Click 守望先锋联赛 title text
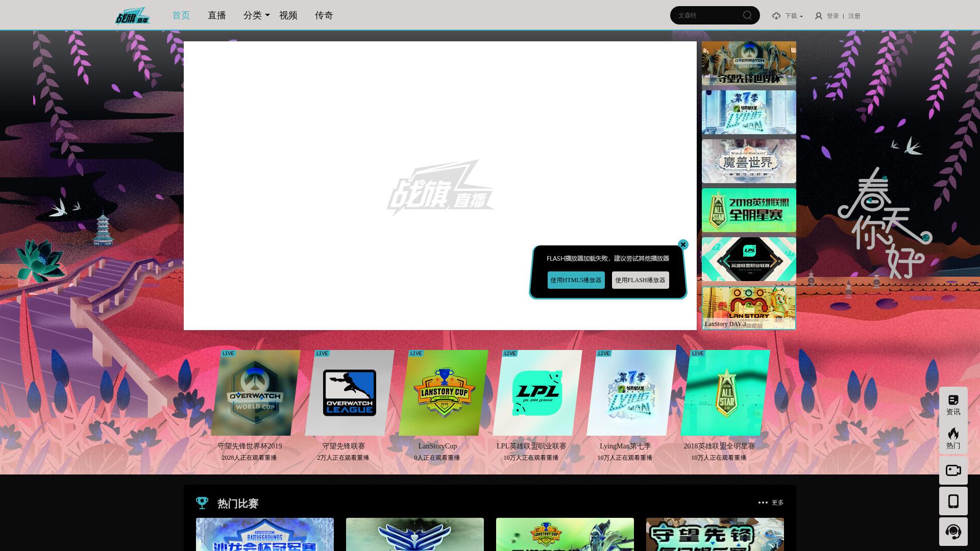Viewport: 980px width, 551px height. click(344, 446)
